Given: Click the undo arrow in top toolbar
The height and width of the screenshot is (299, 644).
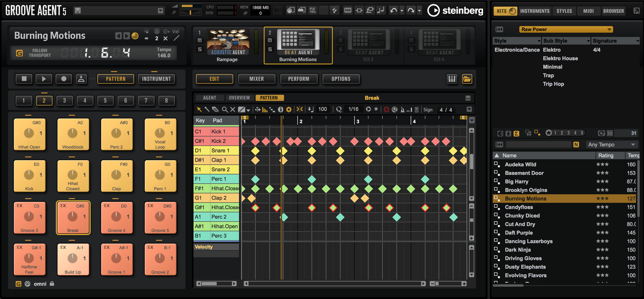Looking at the screenshot, I should pos(393,10).
